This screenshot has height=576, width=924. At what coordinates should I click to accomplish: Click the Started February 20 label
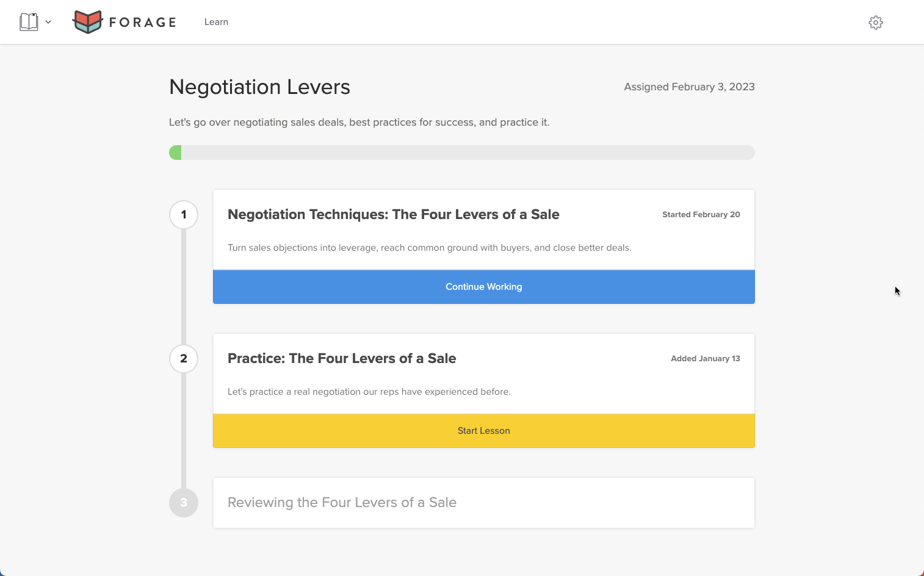(701, 215)
